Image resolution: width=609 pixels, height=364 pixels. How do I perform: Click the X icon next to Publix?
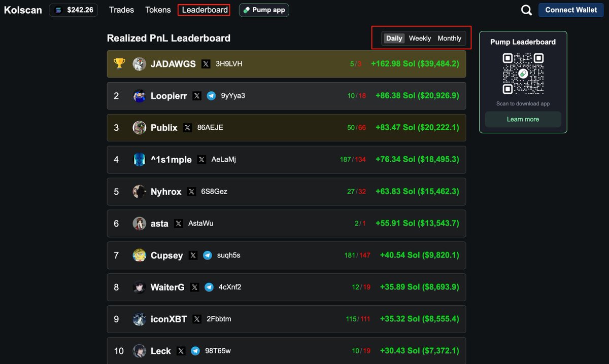point(188,128)
